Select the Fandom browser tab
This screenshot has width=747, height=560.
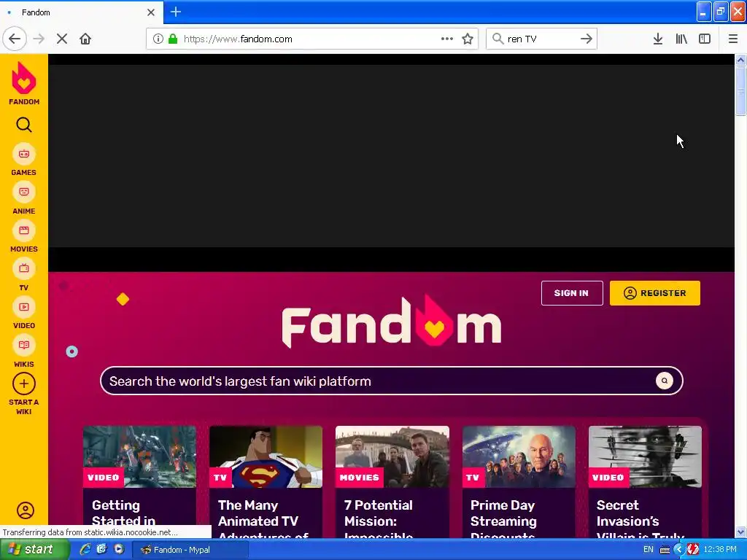tap(81, 12)
